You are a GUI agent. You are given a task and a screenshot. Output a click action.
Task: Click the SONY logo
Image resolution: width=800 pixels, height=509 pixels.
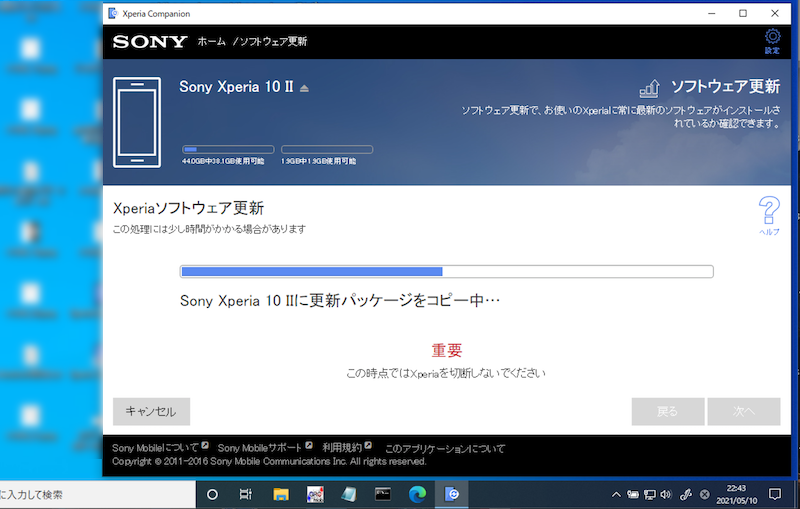(x=150, y=42)
